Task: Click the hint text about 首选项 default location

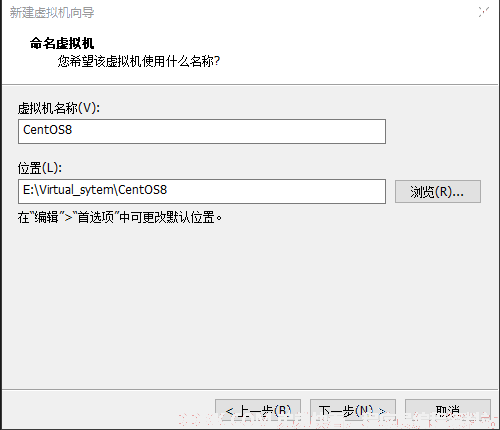Action: (120, 218)
